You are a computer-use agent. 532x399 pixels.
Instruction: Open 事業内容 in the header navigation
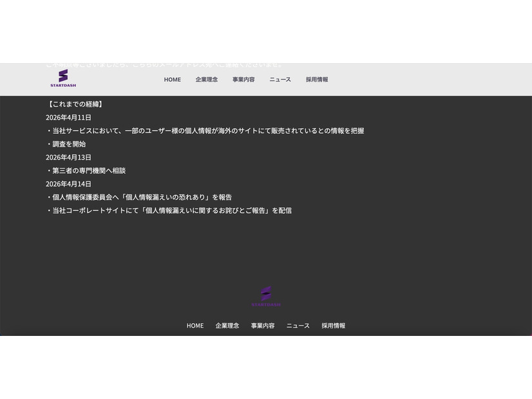tap(243, 80)
